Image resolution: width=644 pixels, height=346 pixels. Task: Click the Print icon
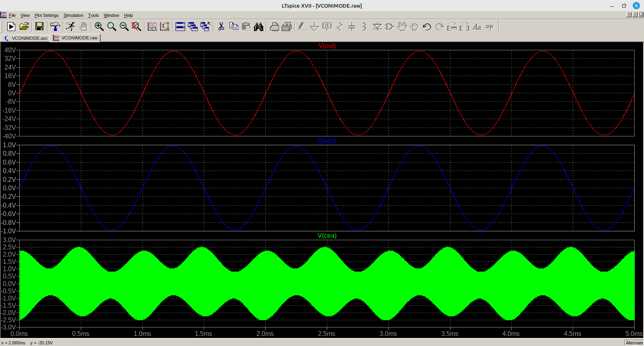point(287,27)
